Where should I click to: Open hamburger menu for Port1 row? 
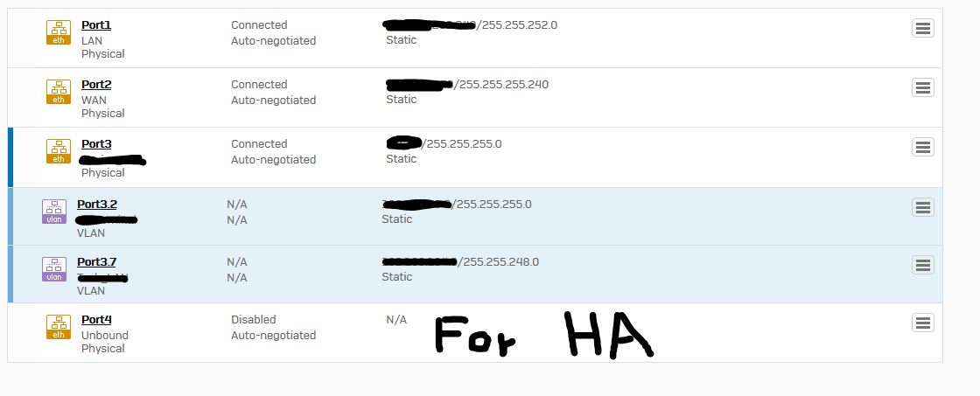point(923,28)
